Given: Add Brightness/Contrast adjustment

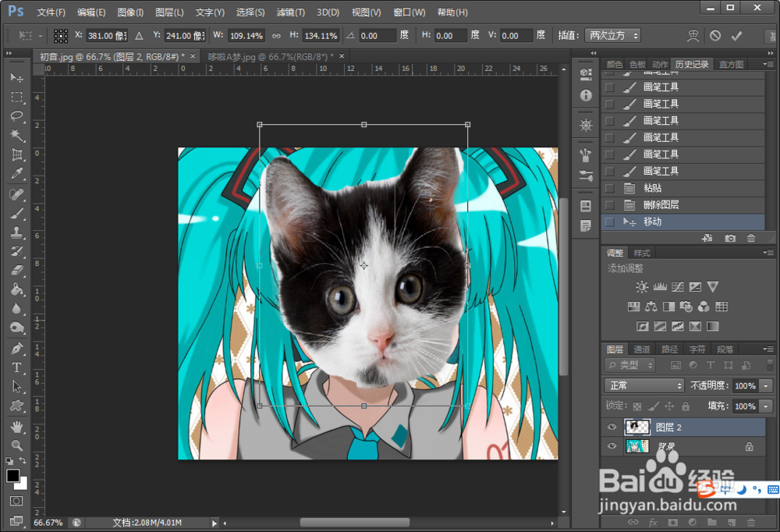Looking at the screenshot, I should pos(642,286).
